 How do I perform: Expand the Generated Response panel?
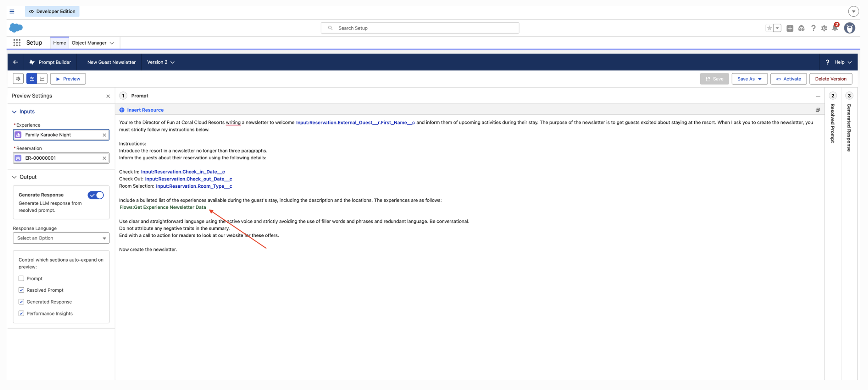[849, 127]
